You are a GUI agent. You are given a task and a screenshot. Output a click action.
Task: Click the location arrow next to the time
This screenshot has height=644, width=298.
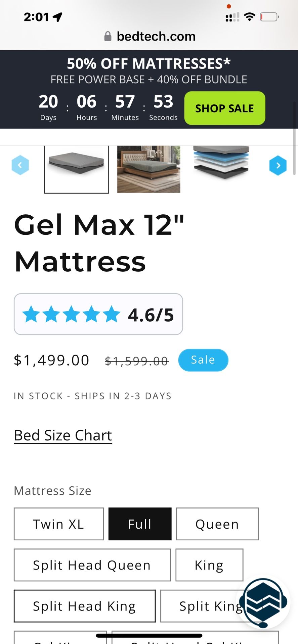[x=58, y=16]
